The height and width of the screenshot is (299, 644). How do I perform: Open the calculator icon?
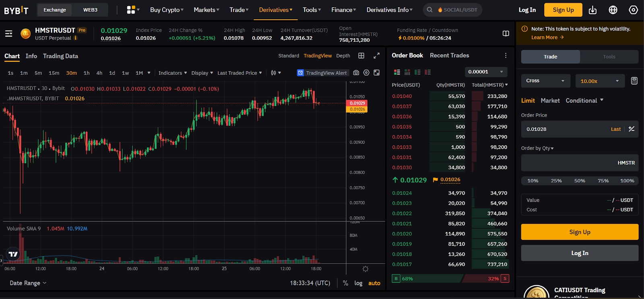pyautogui.click(x=634, y=81)
